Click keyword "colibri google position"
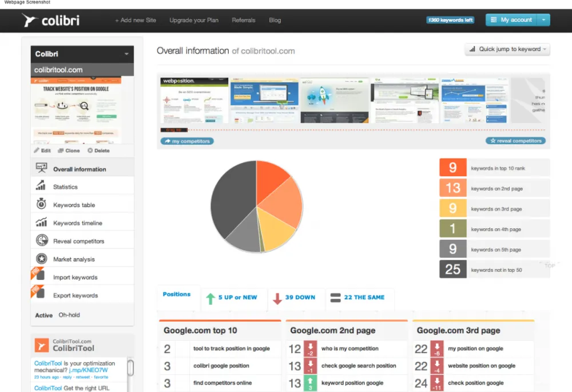This screenshot has width=572, height=392. pos(221,366)
